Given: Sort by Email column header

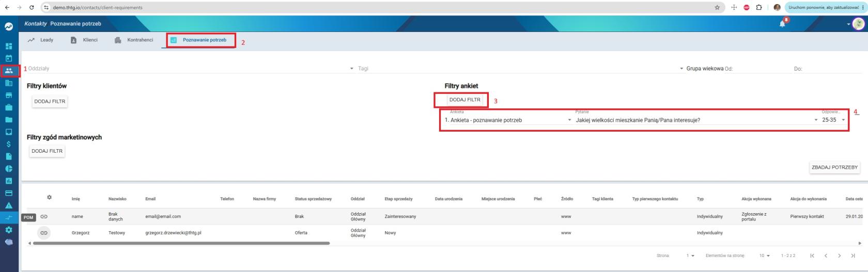Looking at the screenshot, I should 150,199.
